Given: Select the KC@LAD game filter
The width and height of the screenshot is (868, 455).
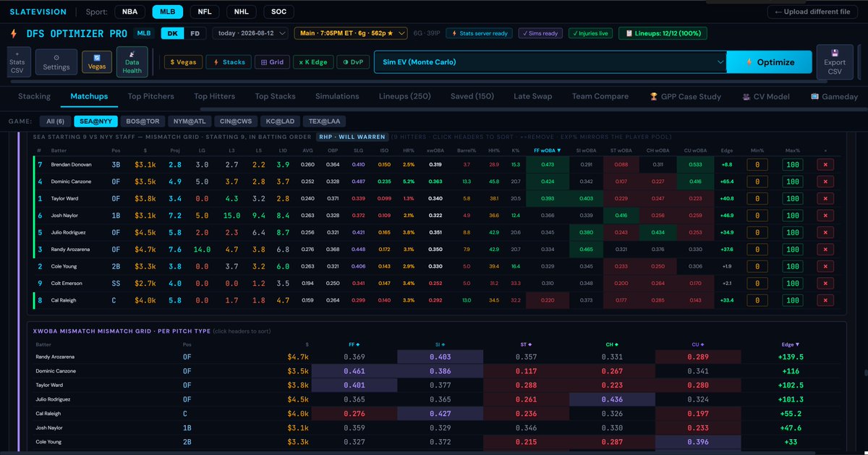Looking at the screenshot, I should (279, 122).
